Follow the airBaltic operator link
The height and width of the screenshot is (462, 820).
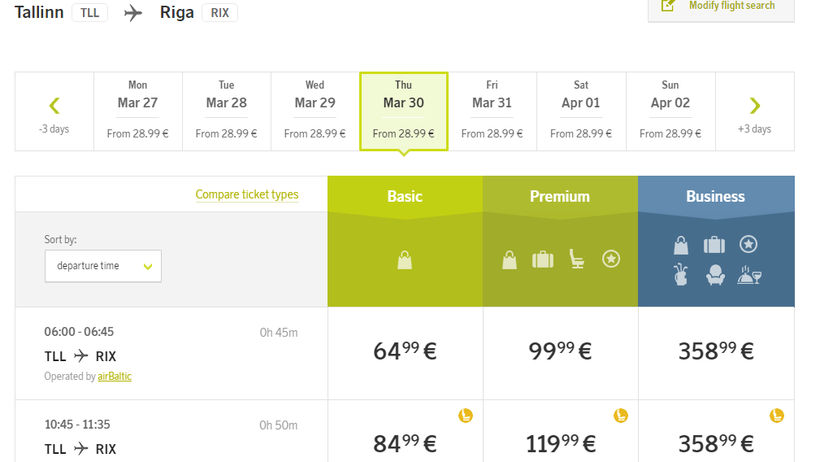(x=114, y=376)
